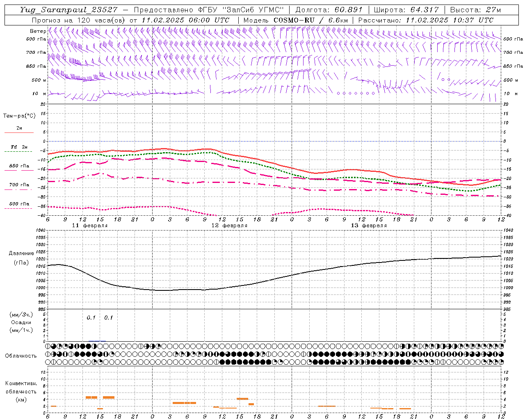Click the 'Рассчитано: 11.02.2025 10:37 UTC' timestamp
This screenshot has width=525, height=420.
point(426,20)
